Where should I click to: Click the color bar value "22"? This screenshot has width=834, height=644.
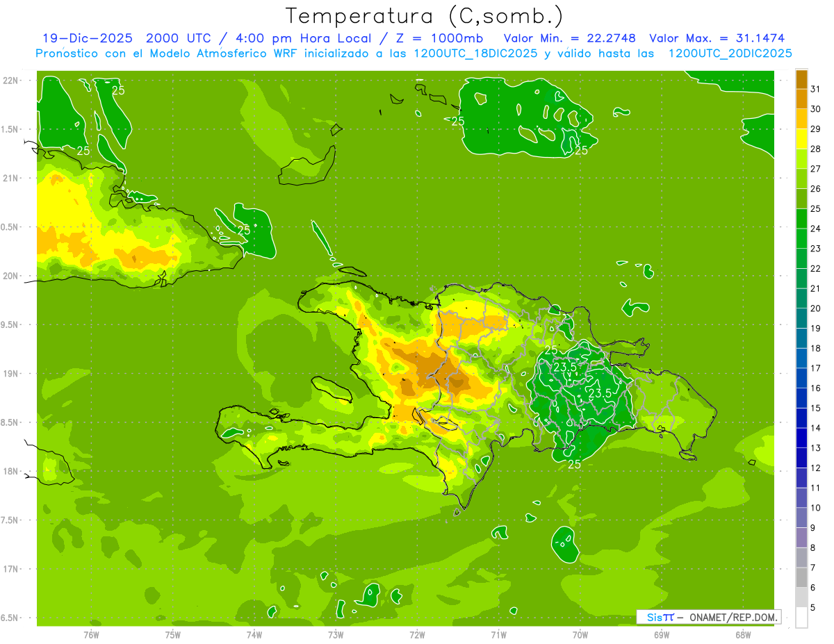(816, 269)
